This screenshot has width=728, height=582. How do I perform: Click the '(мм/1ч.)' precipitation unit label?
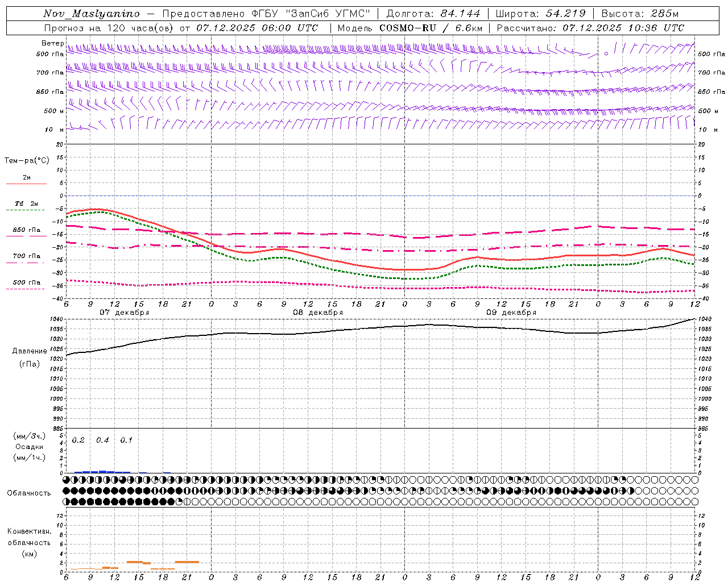tap(29, 458)
